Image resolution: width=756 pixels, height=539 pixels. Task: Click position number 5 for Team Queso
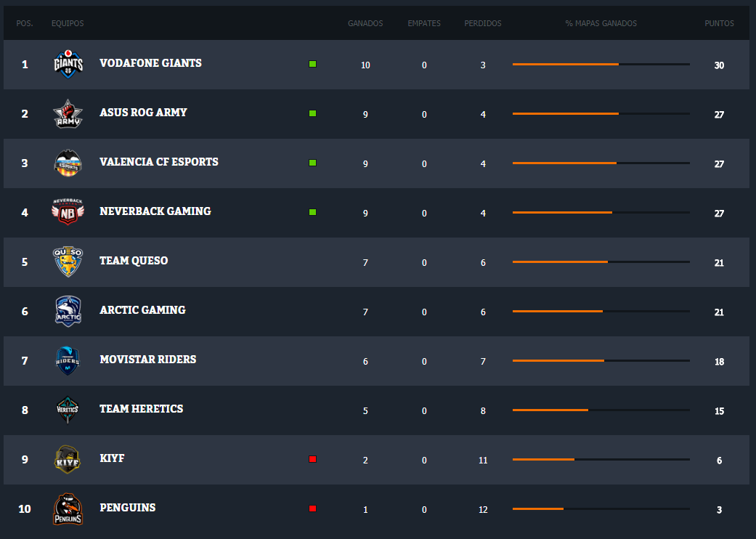[25, 262]
